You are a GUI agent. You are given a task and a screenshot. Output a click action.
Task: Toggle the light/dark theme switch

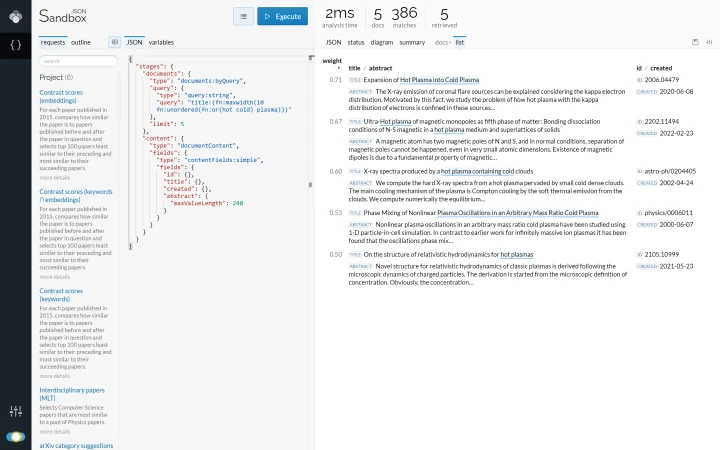tap(16, 437)
